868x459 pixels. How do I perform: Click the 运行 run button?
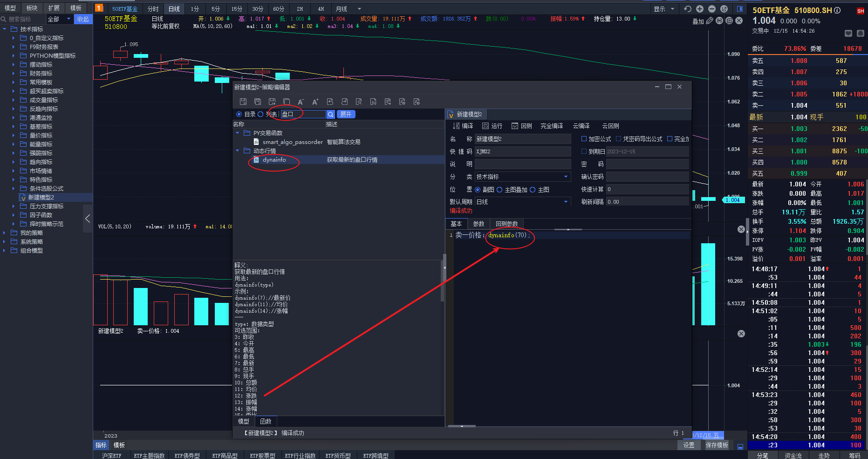click(x=492, y=126)
